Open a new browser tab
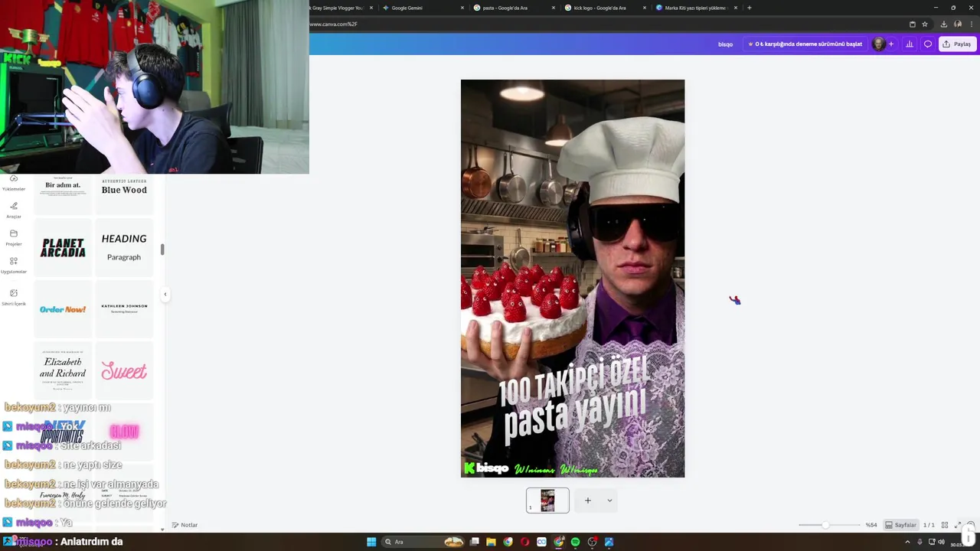Viewport: 980px width, 551px height. coord(749,8)
